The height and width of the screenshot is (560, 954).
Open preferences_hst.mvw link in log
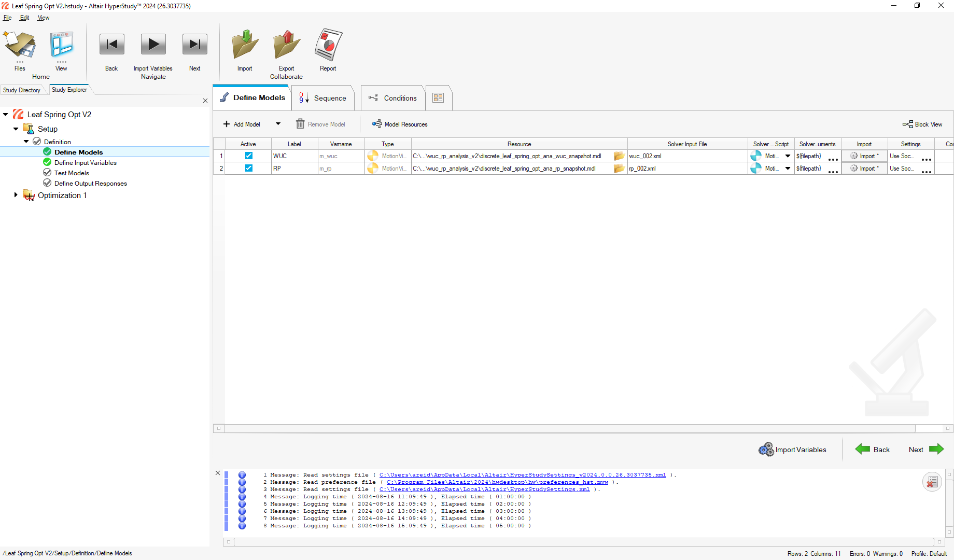pos(497,482)
